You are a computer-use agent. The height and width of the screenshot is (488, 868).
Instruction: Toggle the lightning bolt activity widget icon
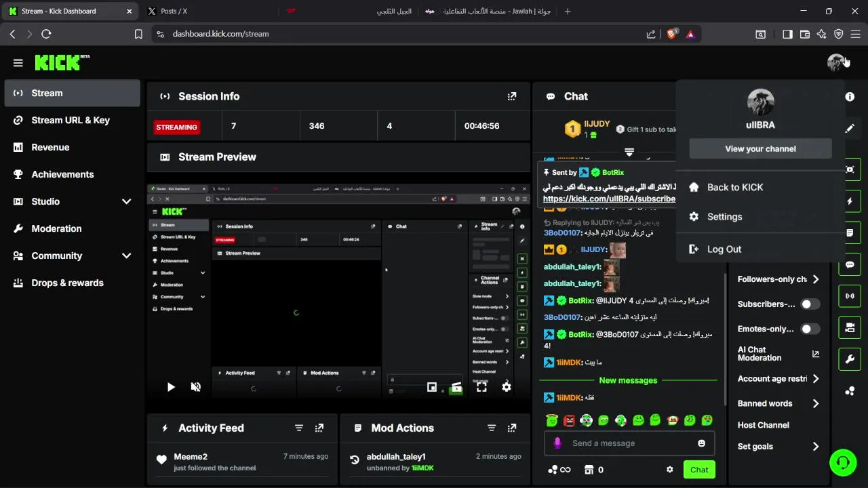[x=850, y=201]
